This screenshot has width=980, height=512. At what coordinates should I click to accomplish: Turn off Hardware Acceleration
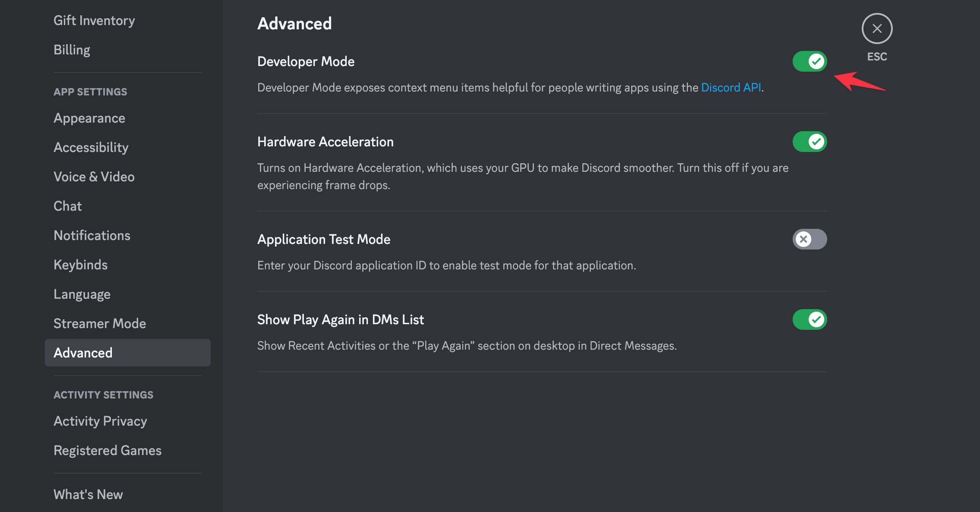(x=809, y=141)
